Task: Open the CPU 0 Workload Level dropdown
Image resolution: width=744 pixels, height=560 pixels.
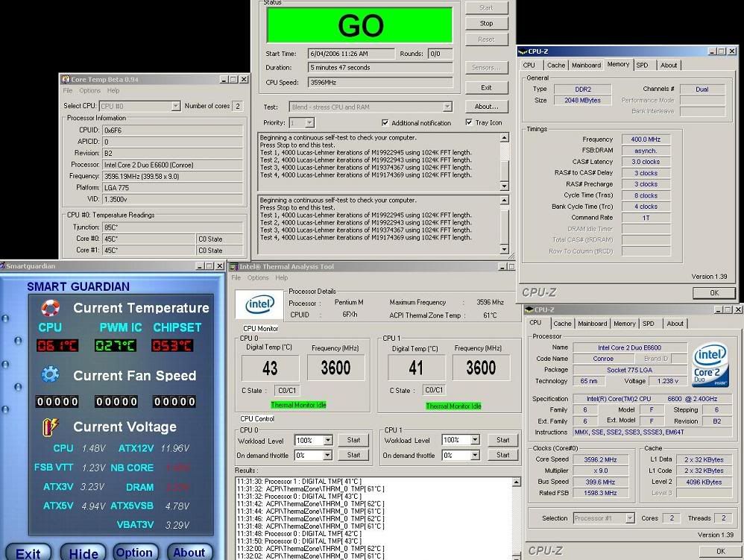Action: [328, 441]
